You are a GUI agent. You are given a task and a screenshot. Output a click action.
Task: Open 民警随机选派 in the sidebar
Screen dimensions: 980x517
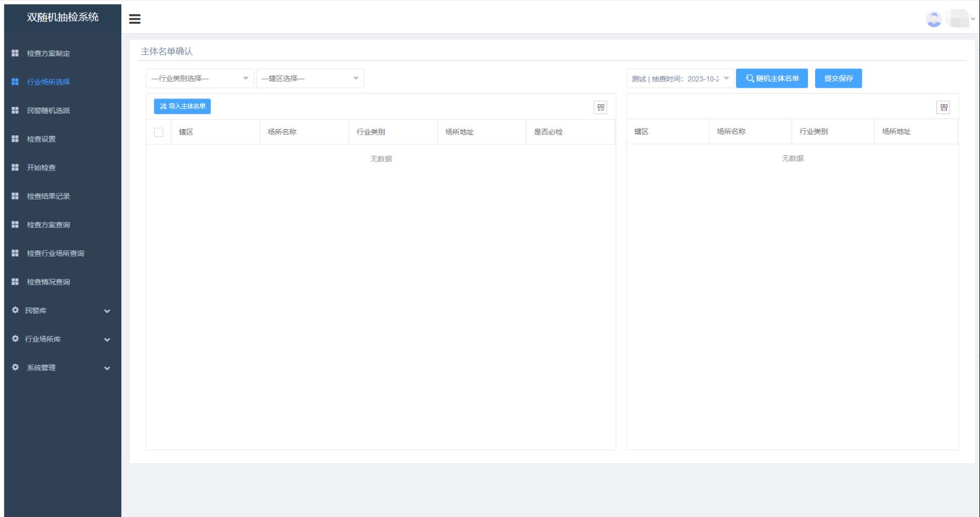tap(48, 111)
